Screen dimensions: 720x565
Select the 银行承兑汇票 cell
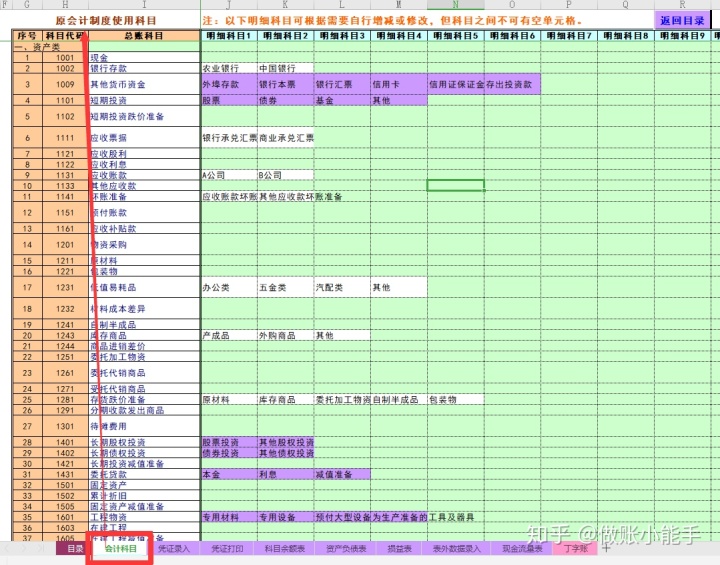tap(229, 137)
